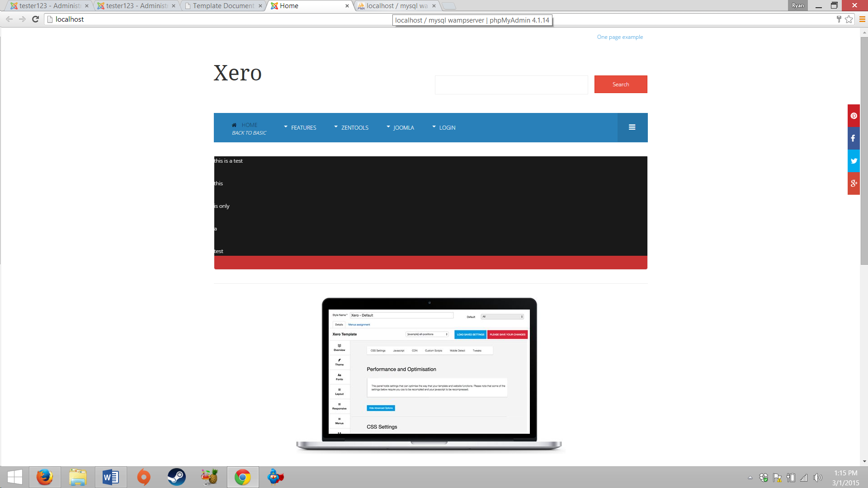Bookmark page with the star icon

(x=849, y=19)
